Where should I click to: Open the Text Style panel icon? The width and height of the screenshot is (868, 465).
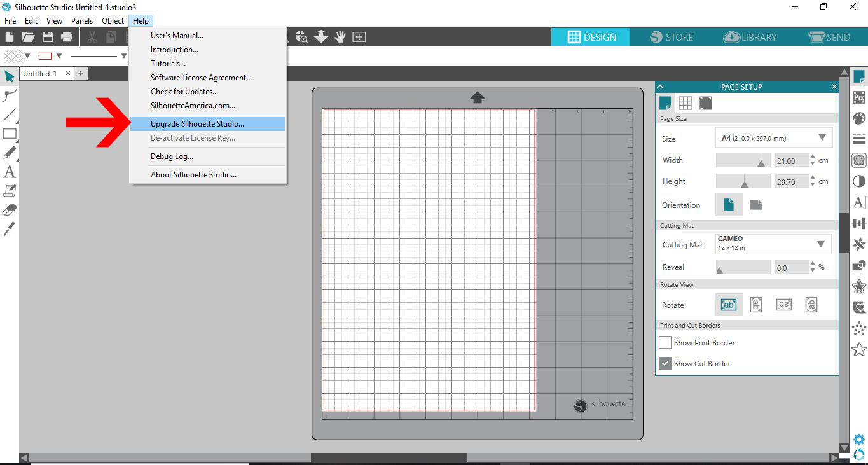(859, 202)
